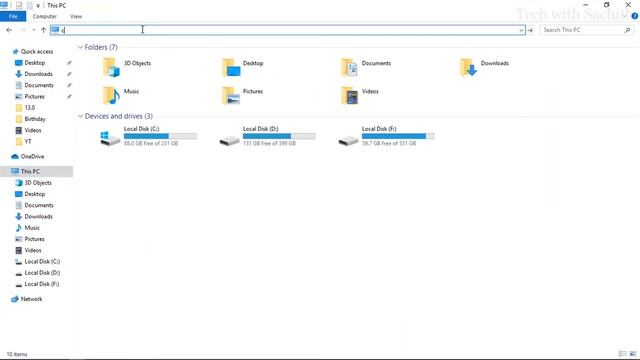Viewport: 640px width, 360px height.
Task: Click the Local Disk (D:) usage bar
Action: 279,136
